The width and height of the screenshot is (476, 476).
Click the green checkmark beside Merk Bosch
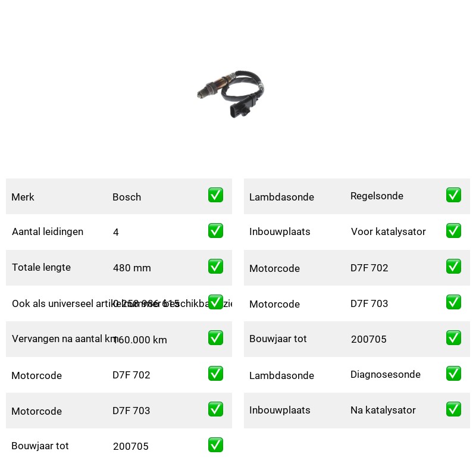(x=215, y=195)
